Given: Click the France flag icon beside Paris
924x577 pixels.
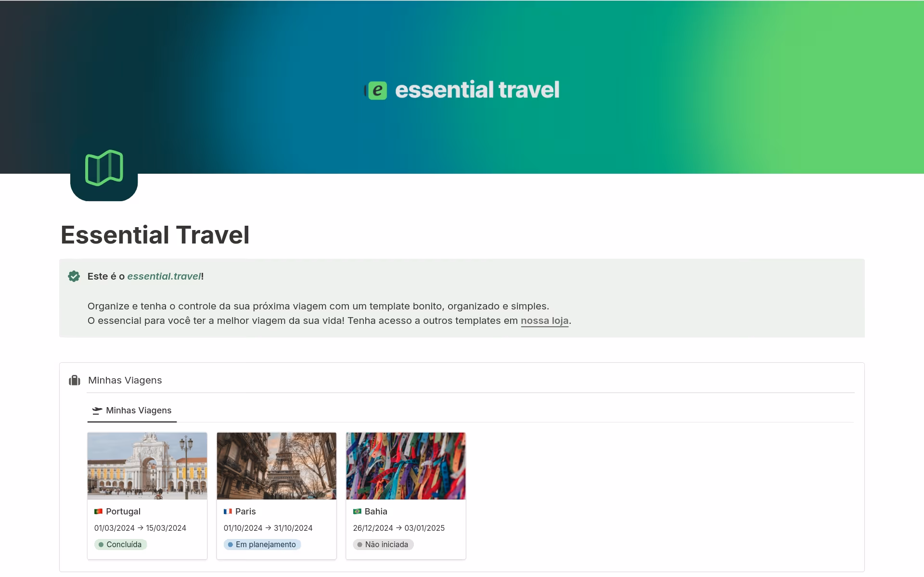Looking at the screenshot, I should coord(228,512).
